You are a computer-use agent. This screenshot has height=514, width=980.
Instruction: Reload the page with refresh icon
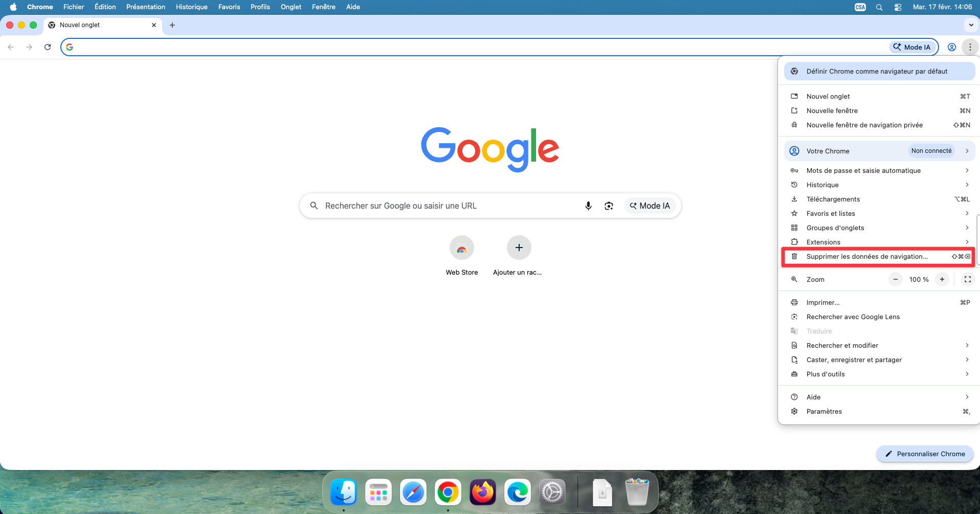(48, 47)
